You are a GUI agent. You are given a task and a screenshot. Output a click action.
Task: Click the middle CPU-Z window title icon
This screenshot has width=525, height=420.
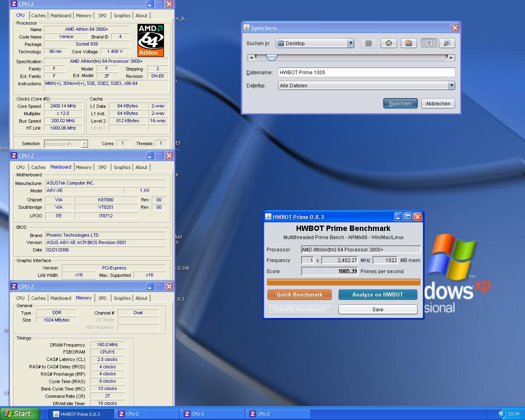[x=14, y=155]
